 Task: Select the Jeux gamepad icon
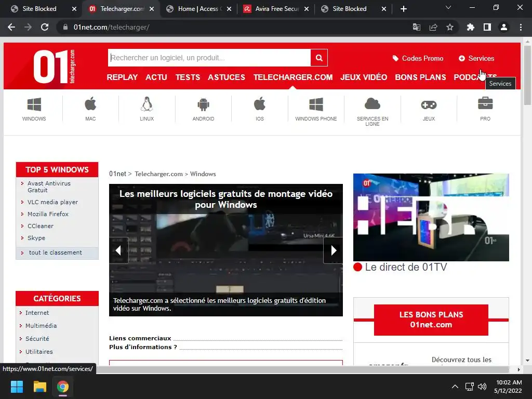[x=429, y=104]
